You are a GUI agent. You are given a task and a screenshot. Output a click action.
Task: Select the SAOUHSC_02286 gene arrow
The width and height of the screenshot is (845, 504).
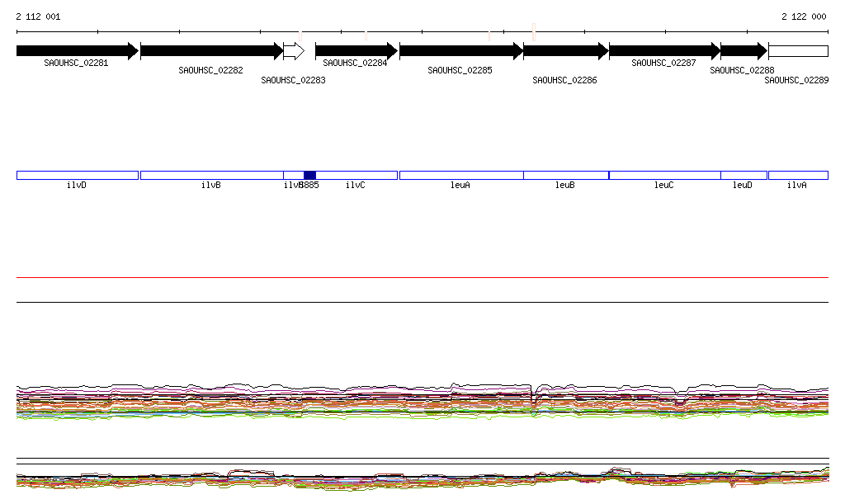(x=565, y=51)
